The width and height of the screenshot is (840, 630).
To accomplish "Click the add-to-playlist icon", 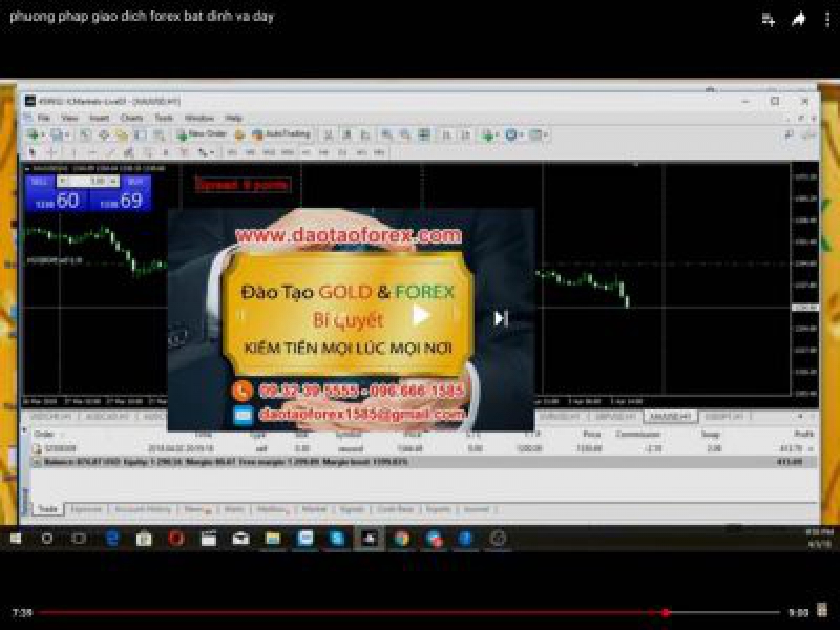I will pyautogui.click(x=768, y=20).
